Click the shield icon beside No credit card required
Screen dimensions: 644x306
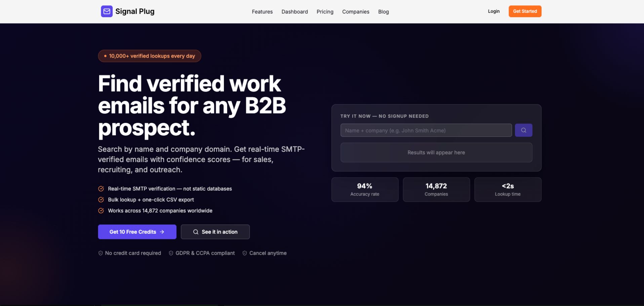[x=100, y=253]
